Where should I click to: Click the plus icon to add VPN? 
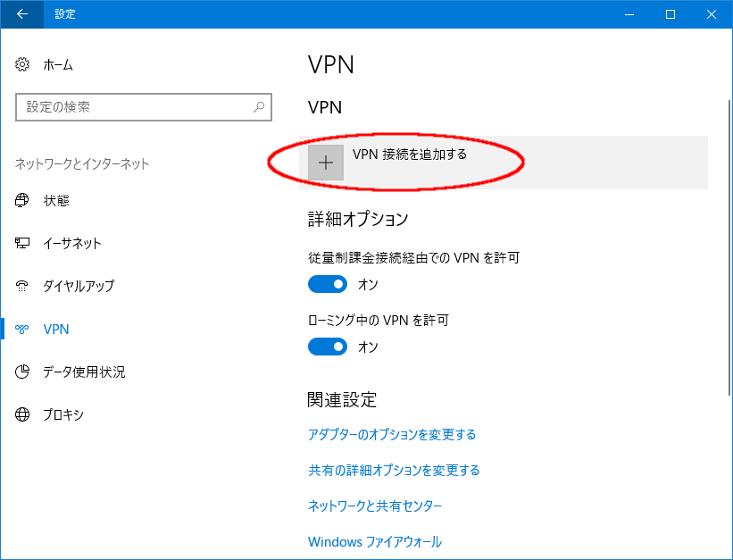coord(326,163)
